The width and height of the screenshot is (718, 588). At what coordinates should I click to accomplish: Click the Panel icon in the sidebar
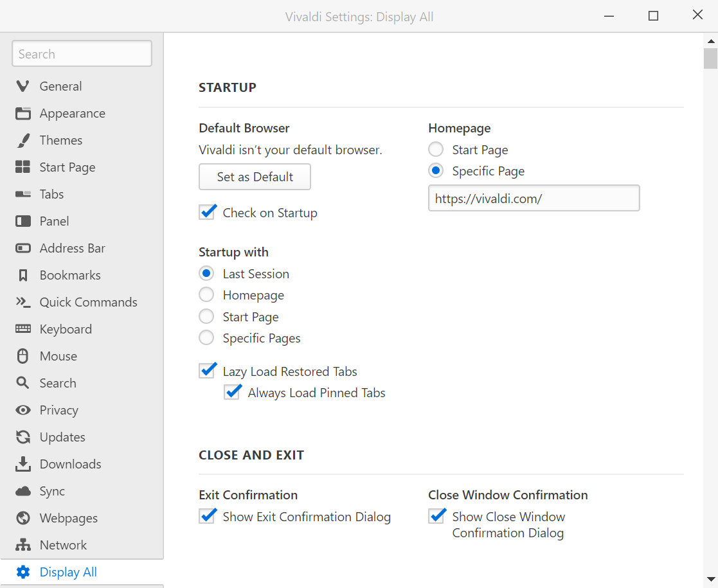[23, 221]
